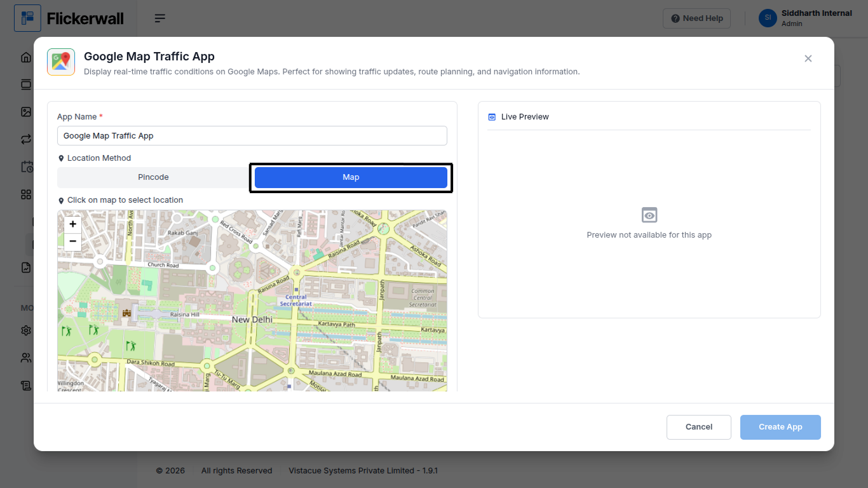Open the users icon in the sidebar
This screenshot has height=488, width=868.
tap(26, 358)
